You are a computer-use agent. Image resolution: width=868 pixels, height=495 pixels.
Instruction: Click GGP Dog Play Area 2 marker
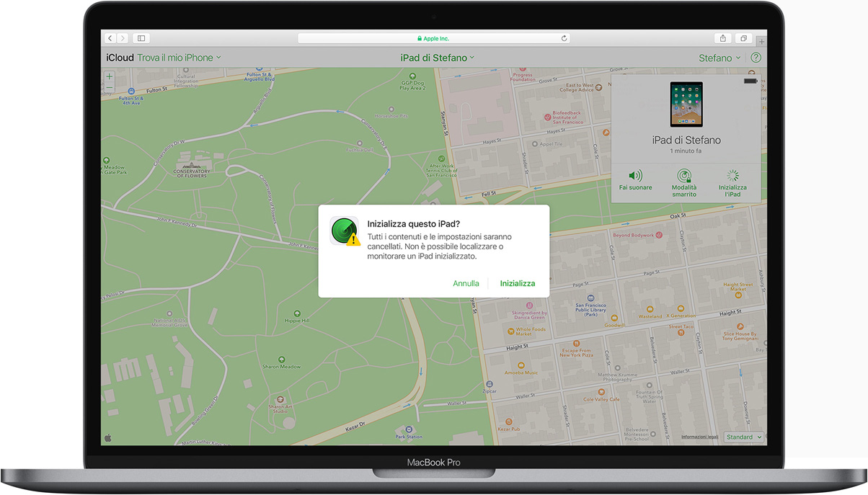pyautogui.click(x=412, y=74)
